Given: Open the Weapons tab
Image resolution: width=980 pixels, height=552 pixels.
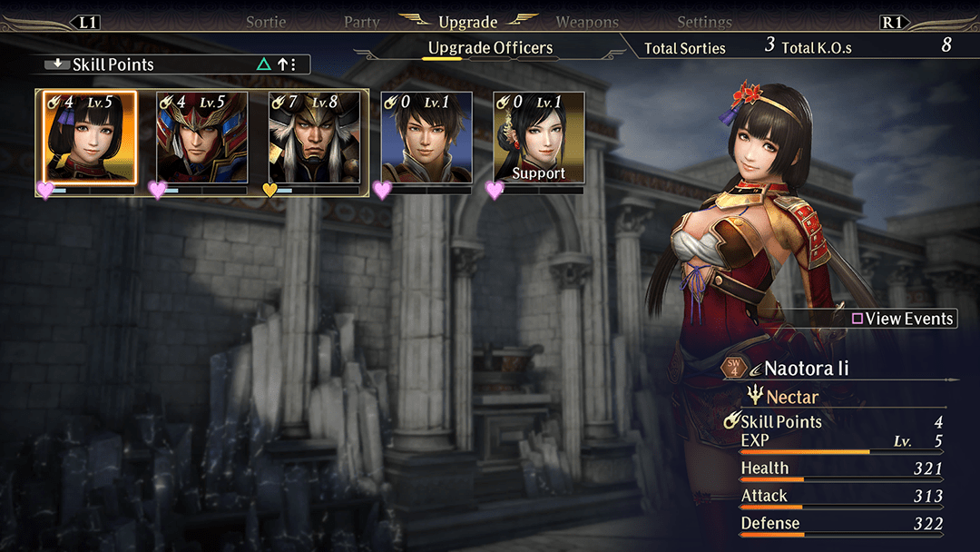Looking at the screenshot, I should point(587,23).
